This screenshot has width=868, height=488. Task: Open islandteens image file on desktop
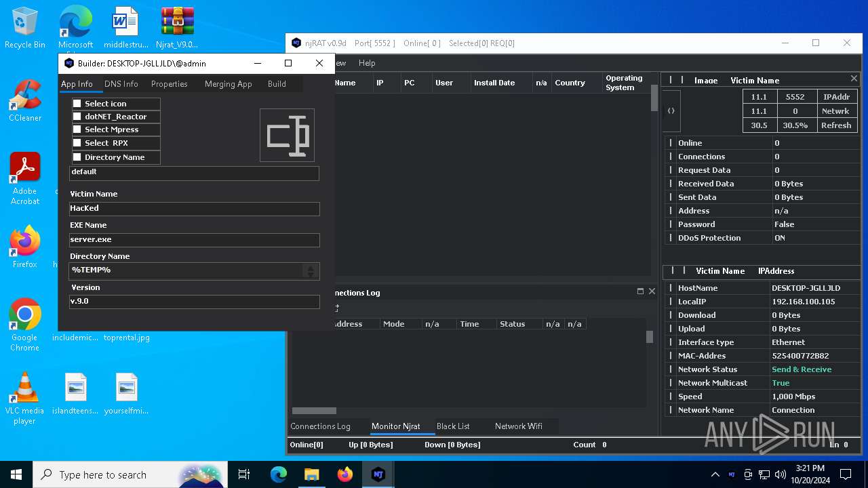(76, 394)
